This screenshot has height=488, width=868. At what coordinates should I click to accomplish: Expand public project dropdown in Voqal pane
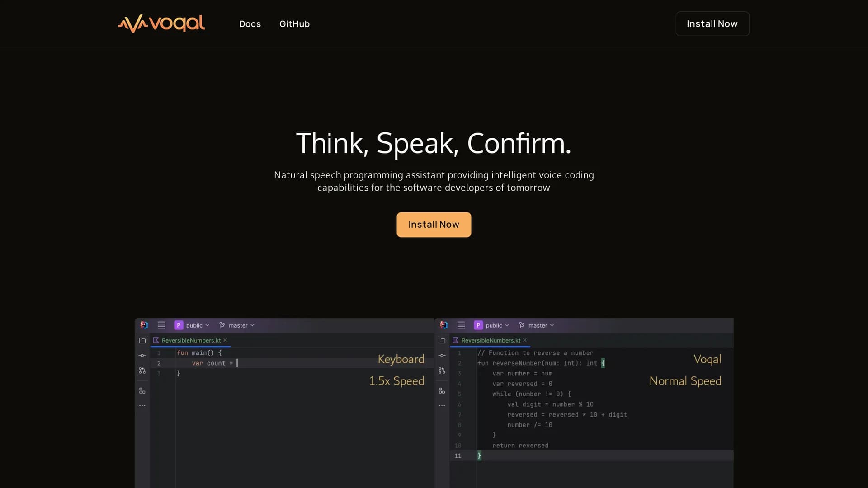coord(497,325)
